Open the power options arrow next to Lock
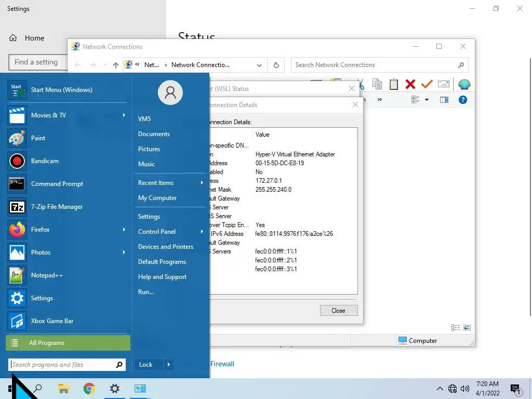The image size is (532, 399). coord(169,365)
